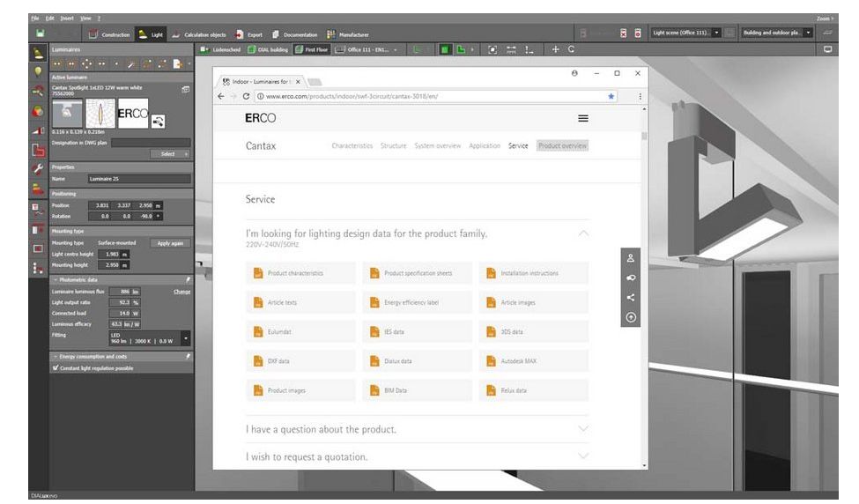Collapse the Energy consumption and costs section
Image resolution: width=859 pixels, height=504 pixels.
pyautogui.click(x=56, y=357)
